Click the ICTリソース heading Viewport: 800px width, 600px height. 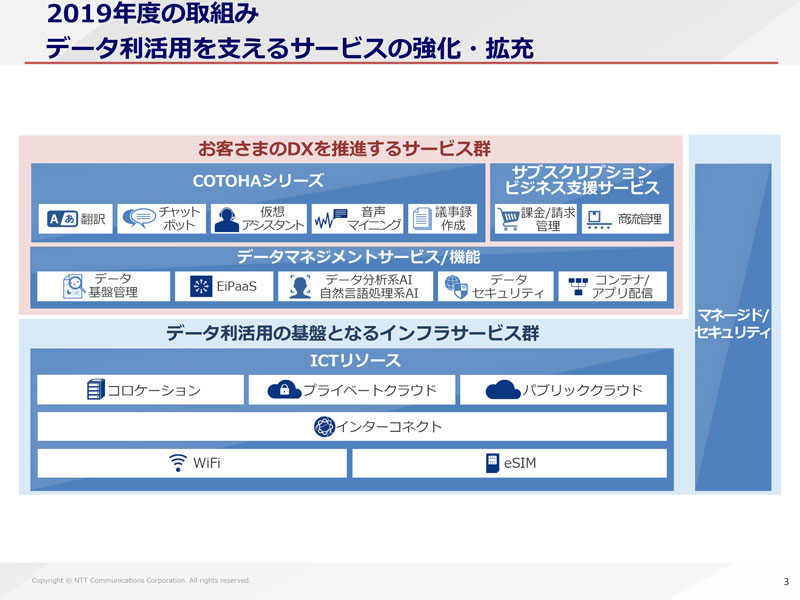356,361
